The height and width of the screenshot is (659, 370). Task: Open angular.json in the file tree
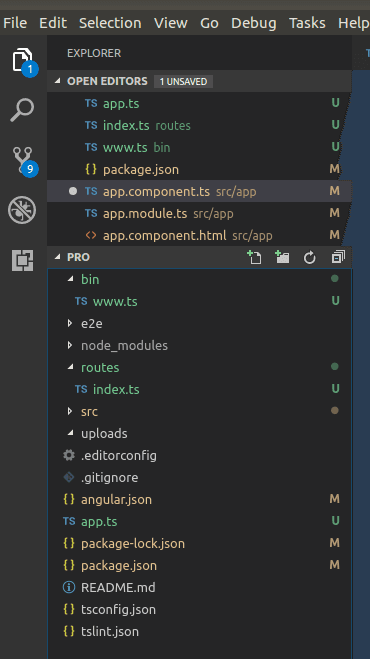tap(199, 499)
